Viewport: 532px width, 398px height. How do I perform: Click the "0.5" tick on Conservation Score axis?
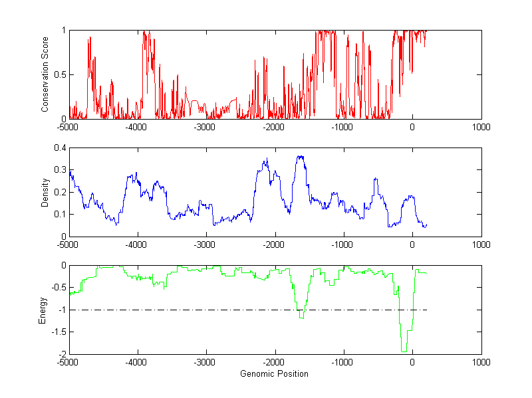(x=60, y=74)
